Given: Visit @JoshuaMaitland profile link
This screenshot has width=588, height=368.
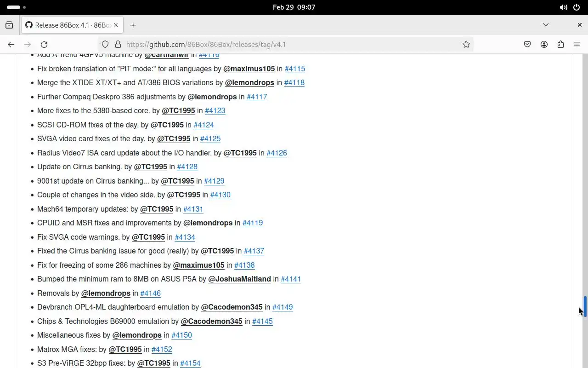Looking at the screenshot, I should tap(239, 279).
